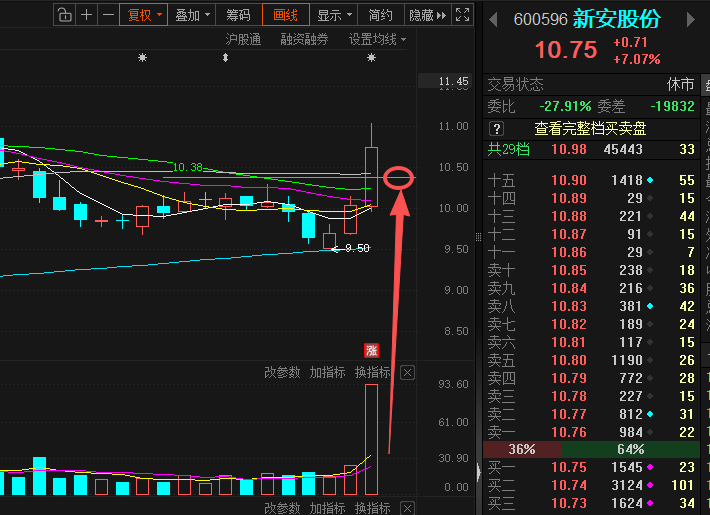Select the 沪股通 tab
Screen dimensions: 710x515
point(243,39)
